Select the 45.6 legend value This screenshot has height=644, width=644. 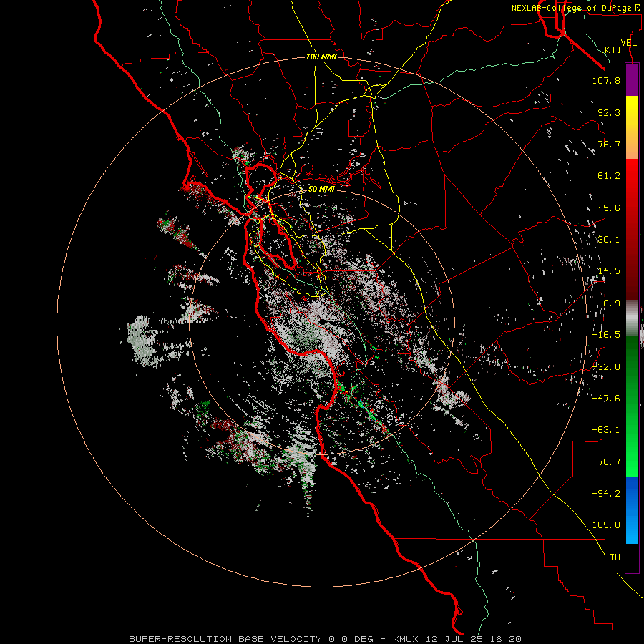[609, 208]
